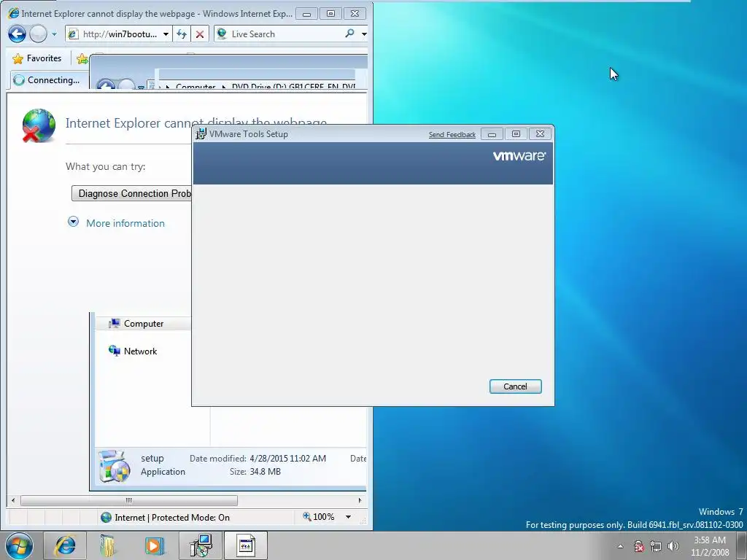The width and height of the screenshot is (747, 560).
Task: Click inside the Live Search box
Action: pyautogui.click(x=286, y=34)
